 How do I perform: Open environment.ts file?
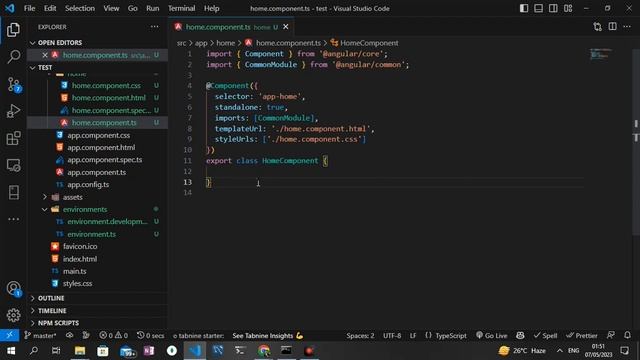pyautogui.click(x=91, y=234)
